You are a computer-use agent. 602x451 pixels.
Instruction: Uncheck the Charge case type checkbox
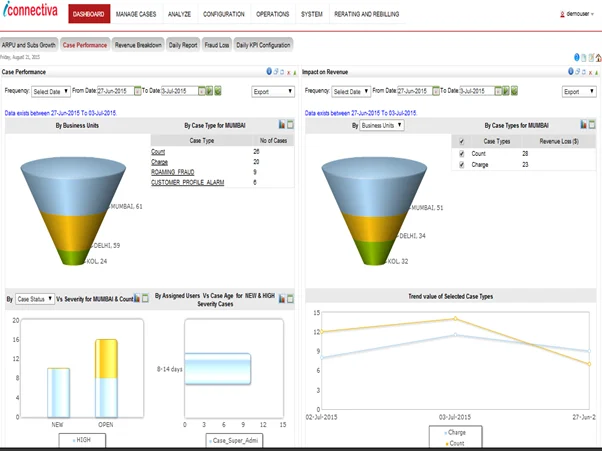pos(461,165)
